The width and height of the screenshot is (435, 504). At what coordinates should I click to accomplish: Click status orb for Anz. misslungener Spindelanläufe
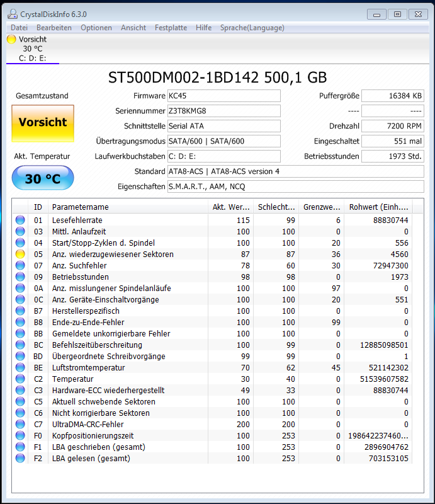(x=20, y=288)
